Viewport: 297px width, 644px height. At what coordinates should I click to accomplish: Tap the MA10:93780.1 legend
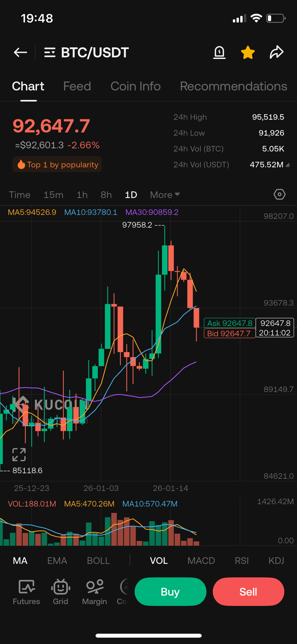[x=91, y=212]
